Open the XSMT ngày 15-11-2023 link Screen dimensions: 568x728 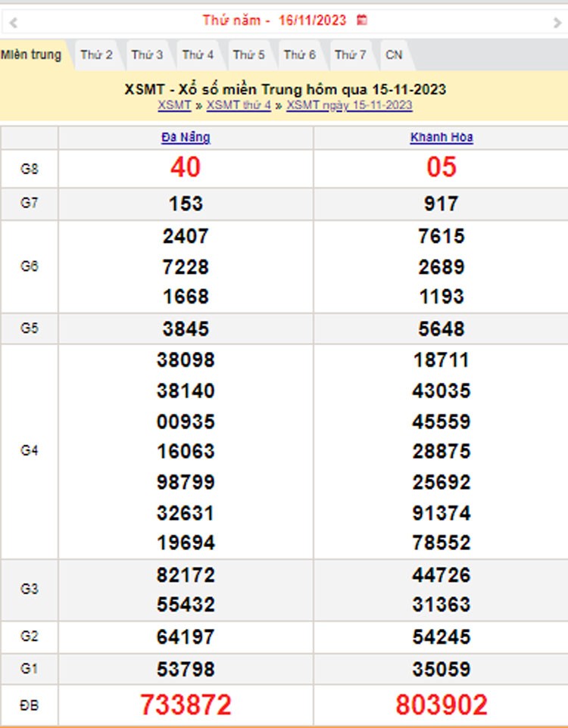tap(349, 105)
